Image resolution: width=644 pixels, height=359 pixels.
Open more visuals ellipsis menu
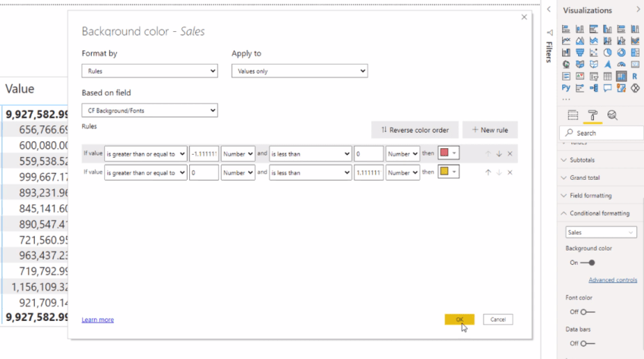(x=566, y=99)
